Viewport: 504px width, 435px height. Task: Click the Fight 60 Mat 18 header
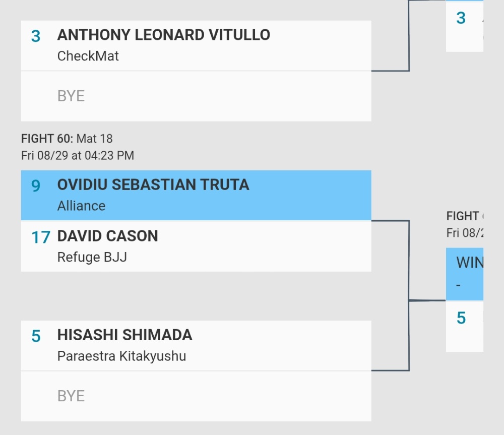point(67,139)
